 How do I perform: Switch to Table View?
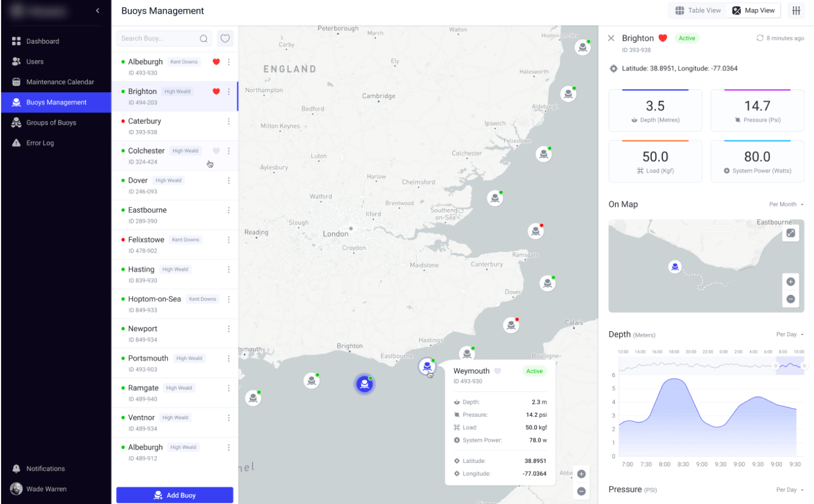pyautogui.click(x=697, y=10)
